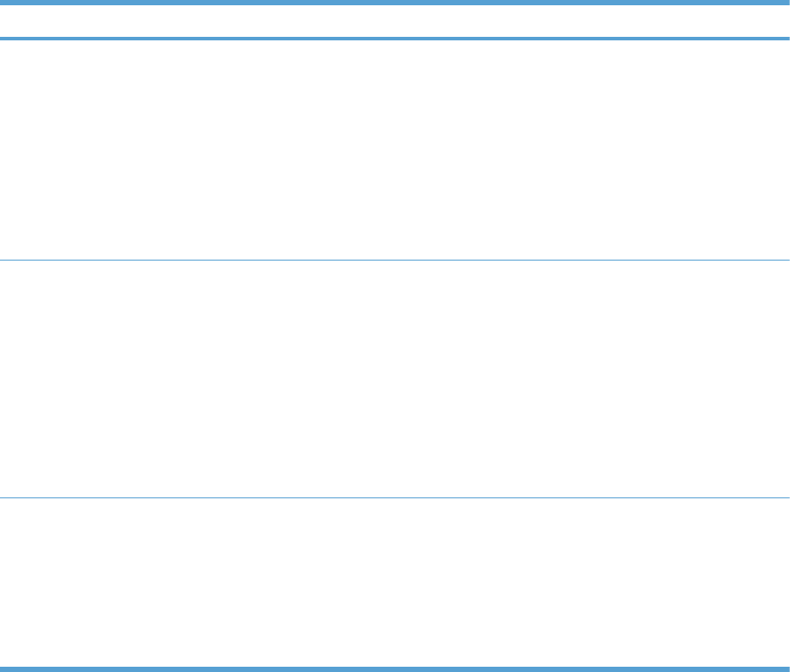This screenshot has width=790, height=672.
Task: Select the first empty table body row
Action: point(395,149)
